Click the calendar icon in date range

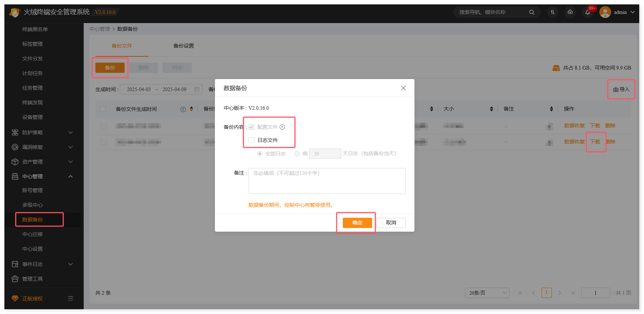[x=197, y=89]
